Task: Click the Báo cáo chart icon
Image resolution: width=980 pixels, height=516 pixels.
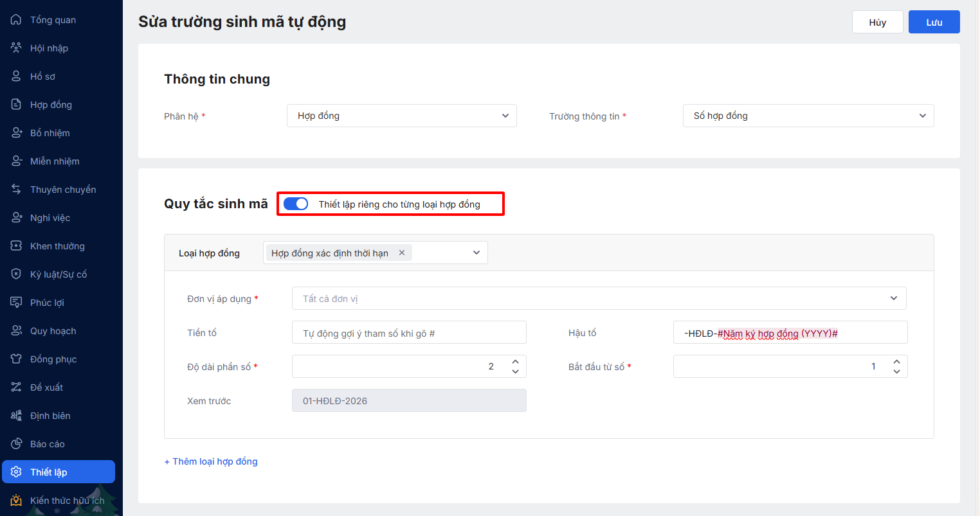Action: pos(16,444)
